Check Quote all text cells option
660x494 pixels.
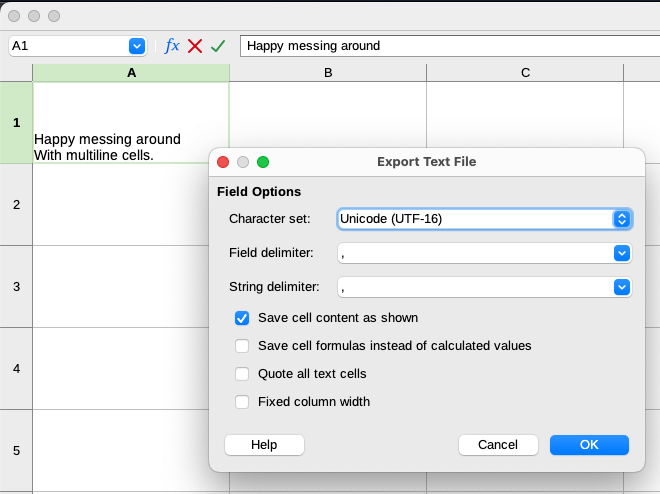click(242, 374)
